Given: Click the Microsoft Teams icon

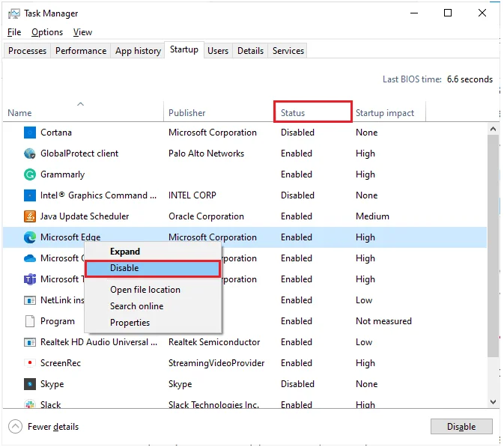Looking at the screenshot, I should 30,279.
